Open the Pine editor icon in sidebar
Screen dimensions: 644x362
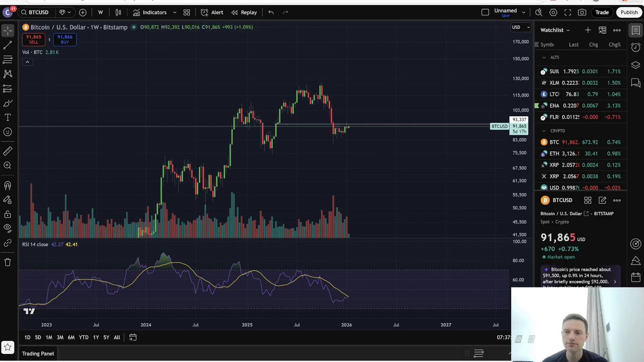[x=635, y=261]
